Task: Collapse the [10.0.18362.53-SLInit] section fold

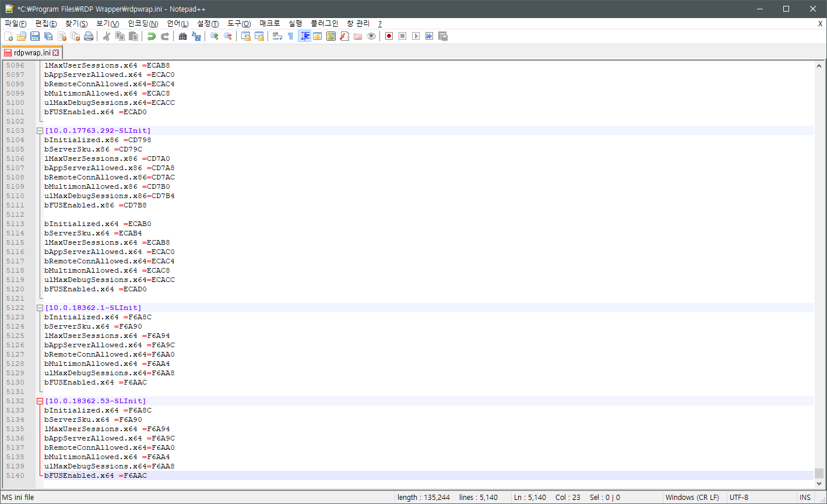Action: 40,401
